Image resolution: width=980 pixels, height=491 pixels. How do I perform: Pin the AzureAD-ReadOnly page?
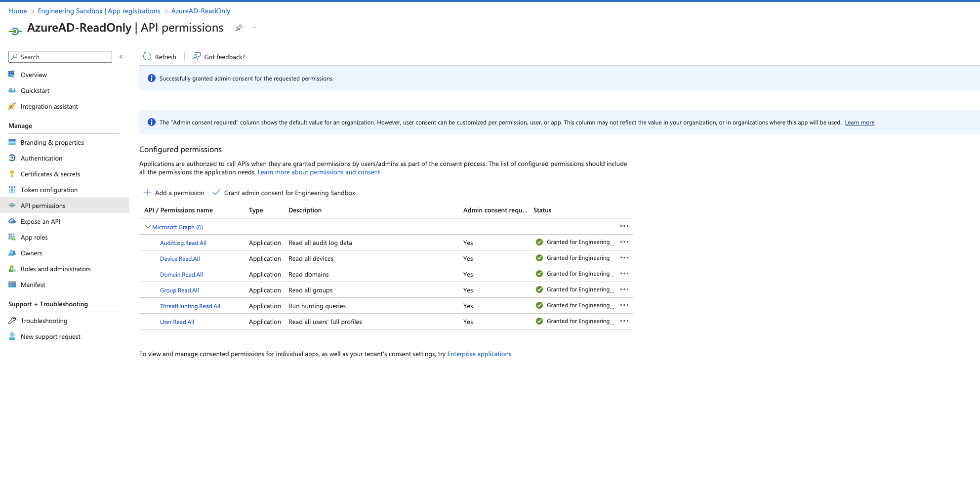coord(239,28)
